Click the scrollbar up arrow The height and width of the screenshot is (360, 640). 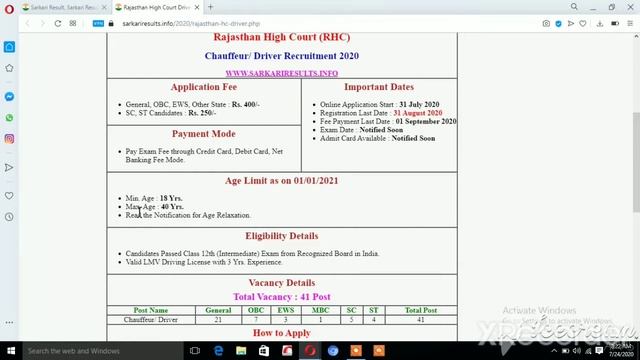(636, 37)
